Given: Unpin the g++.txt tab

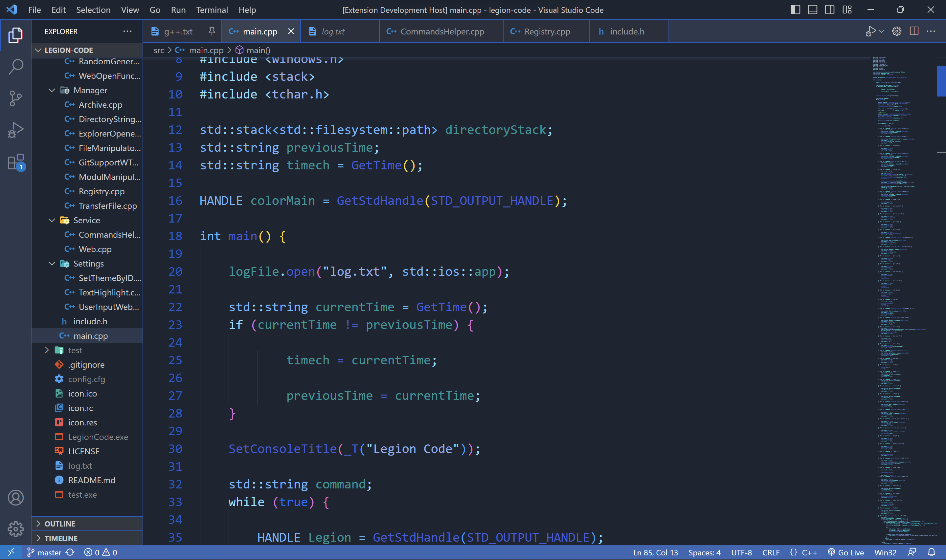Looking at the screenshot, I should (x=212, y=31).
